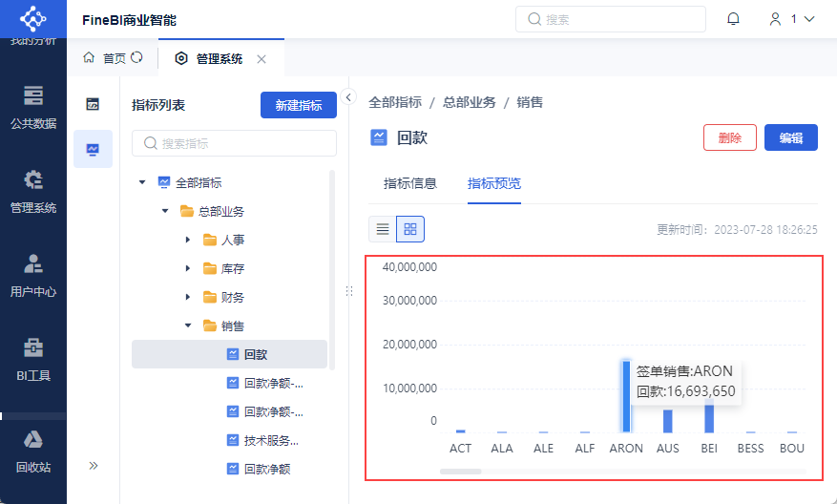Collapse the indicator list panel
Viewport: 837px width, 504px height.
(x=348, y=97)
